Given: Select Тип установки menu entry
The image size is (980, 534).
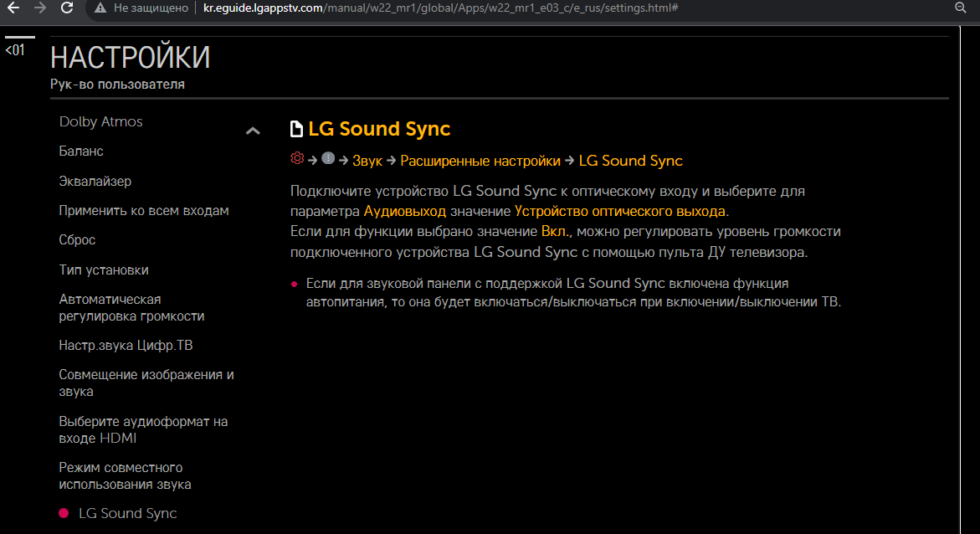Looking at the screenshot, I should tap(103, 270).
